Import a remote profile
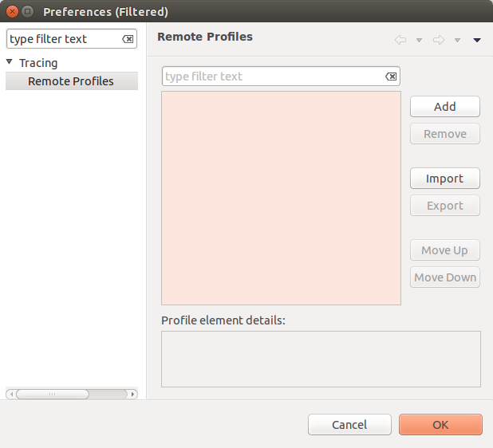The height and width of the screenshot is (448, 493). [444, 179]
